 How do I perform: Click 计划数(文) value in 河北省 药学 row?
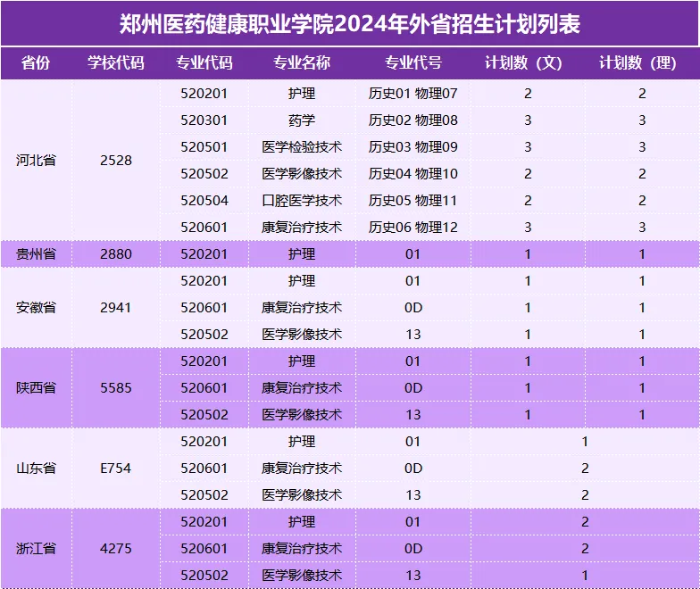[x=528, y=120]
